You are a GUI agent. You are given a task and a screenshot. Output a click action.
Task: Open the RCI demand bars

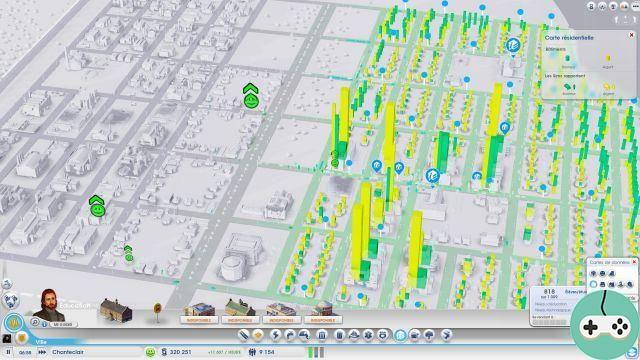[316, 352]
